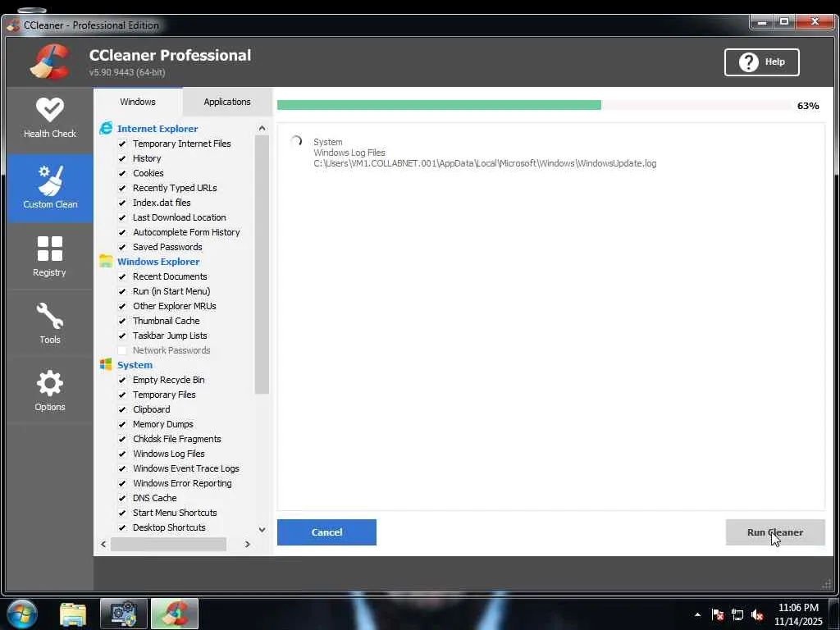Click the Chkdsk File Fragments label
Screen dimensions: 840x630
pos(177,439)
